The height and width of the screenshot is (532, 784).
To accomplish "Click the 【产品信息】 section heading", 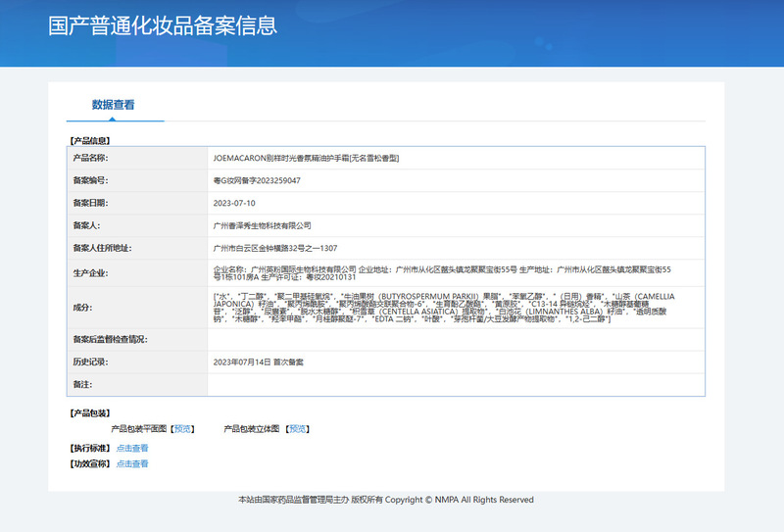I will coord(90,140).
